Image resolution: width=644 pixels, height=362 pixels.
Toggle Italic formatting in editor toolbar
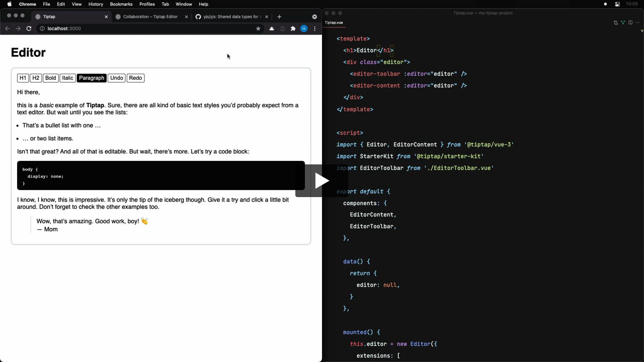pos(68,78)
